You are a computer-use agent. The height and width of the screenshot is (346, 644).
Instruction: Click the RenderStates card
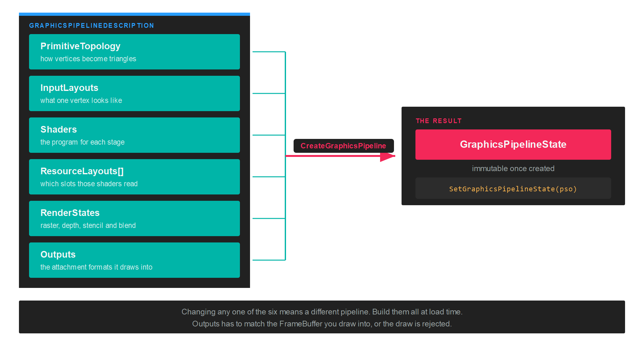134,218
